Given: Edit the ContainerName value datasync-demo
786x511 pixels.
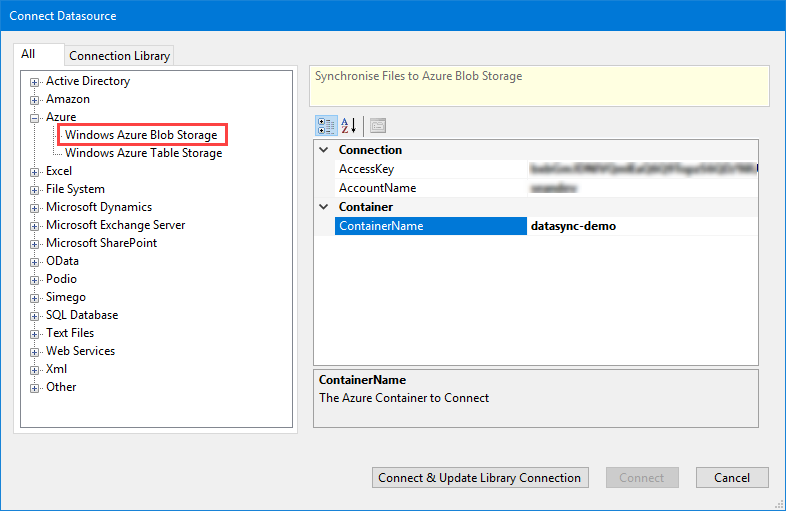Looking at the screenshot, I should coord(643,226).
